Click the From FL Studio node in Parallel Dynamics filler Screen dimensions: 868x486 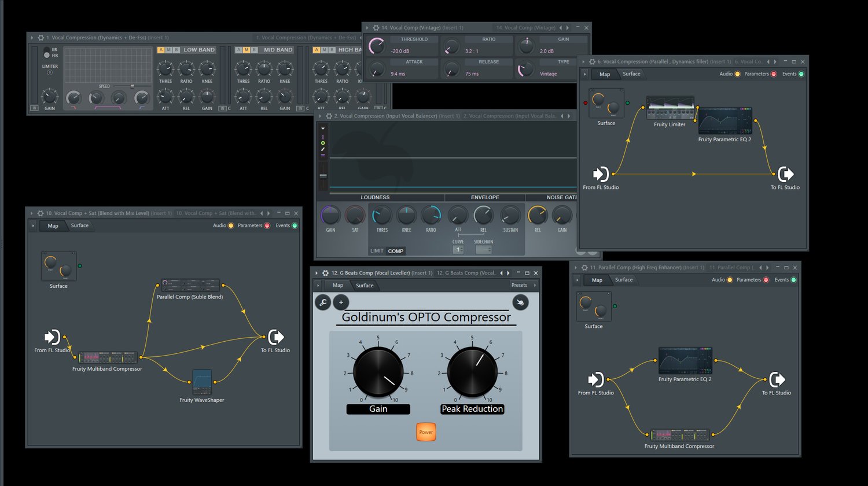pyautogui.click(x=601, y=174)
